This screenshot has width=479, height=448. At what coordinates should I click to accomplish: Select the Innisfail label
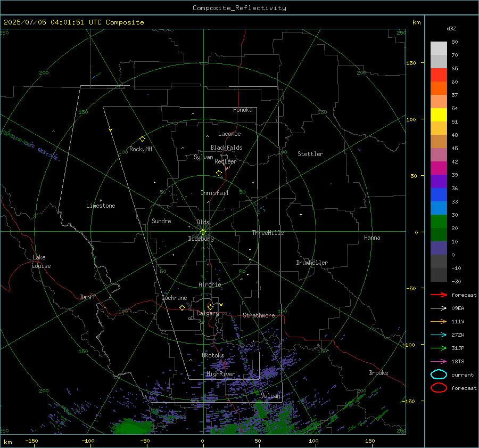point(214,193)
